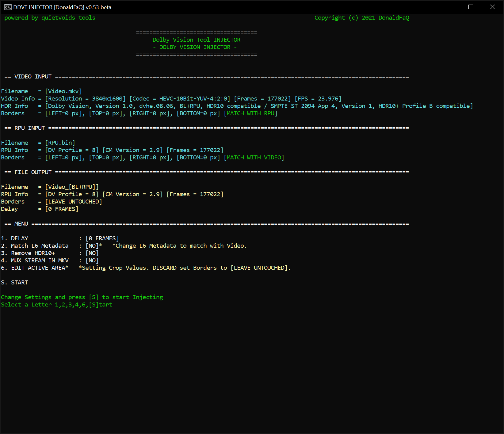
Task: Click the '- DOLBY VISION INJECTOR -' subtitle
Action: tap(195, 47)
